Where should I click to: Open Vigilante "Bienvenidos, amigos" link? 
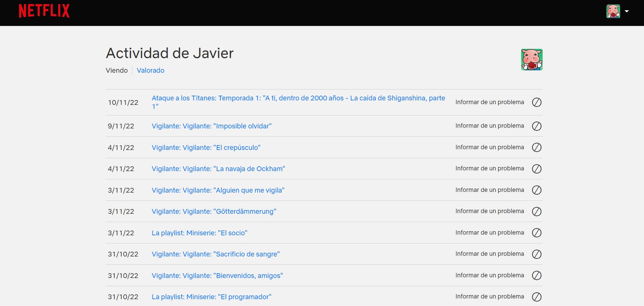[x=217, y=276]
